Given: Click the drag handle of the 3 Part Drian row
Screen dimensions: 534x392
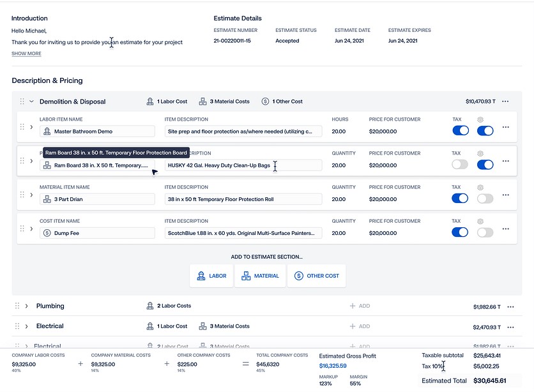Looking at the screenshot, I should (x=22, y=195).
